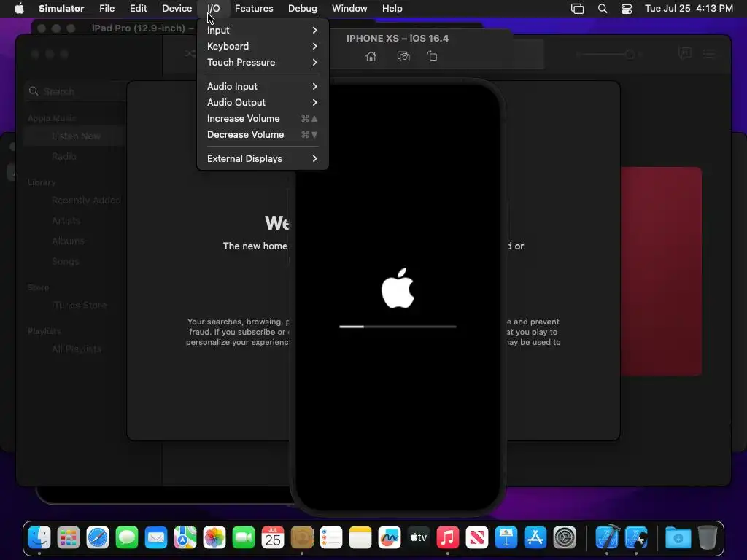Click the iPad Pro simulator window title
The width and height of the screenshot is (747, 560).
tap(142, 28)
